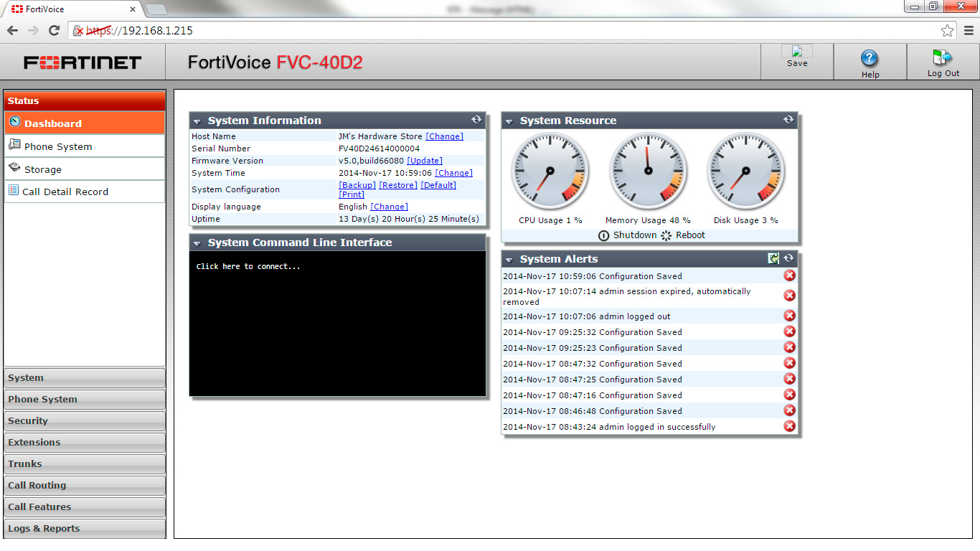Expand the Phone System accordion section

(85, 399)
